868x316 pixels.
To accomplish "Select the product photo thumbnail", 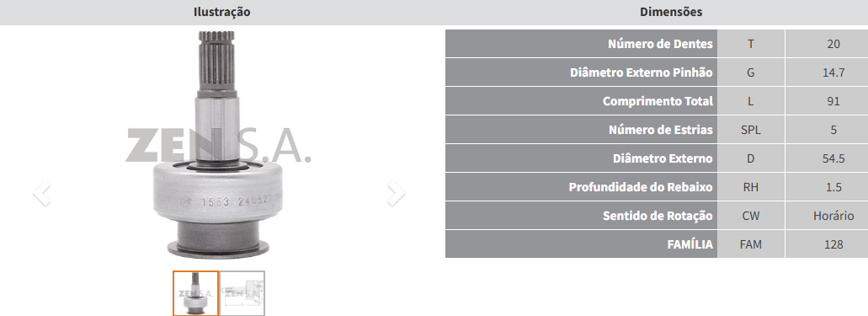I will point(195,292).
